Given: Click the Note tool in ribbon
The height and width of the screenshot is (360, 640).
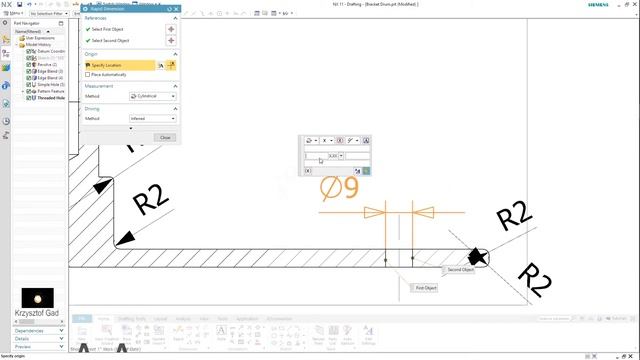Looking at the screenshot, I should pyautogui.click(x=221, y=333).
